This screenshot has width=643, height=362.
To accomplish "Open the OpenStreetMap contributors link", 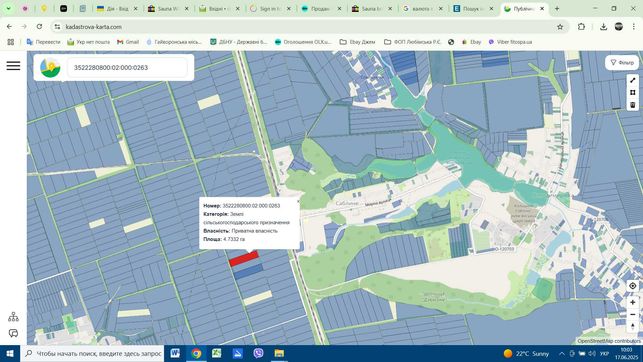I will pyautogui.click(x=609, y=341).
